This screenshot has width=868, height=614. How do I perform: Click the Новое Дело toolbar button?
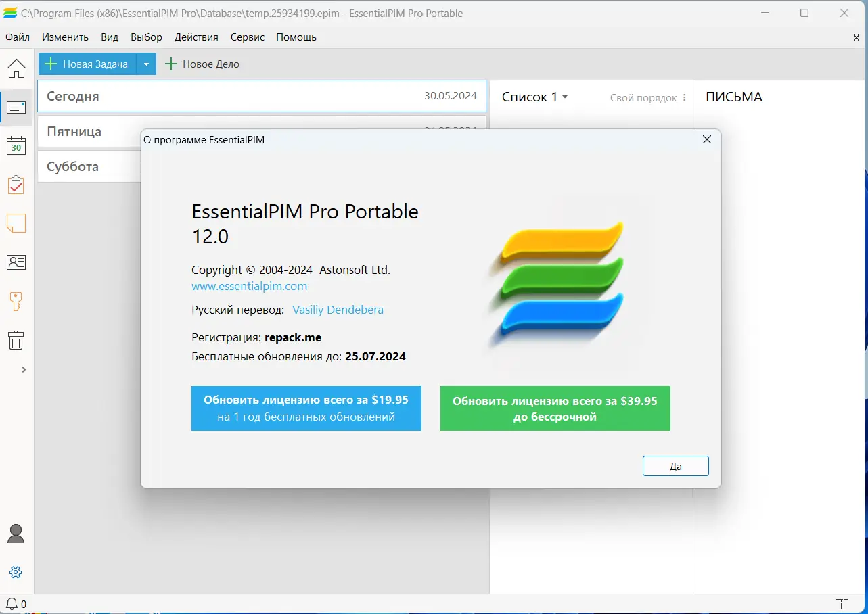[202, 64]
